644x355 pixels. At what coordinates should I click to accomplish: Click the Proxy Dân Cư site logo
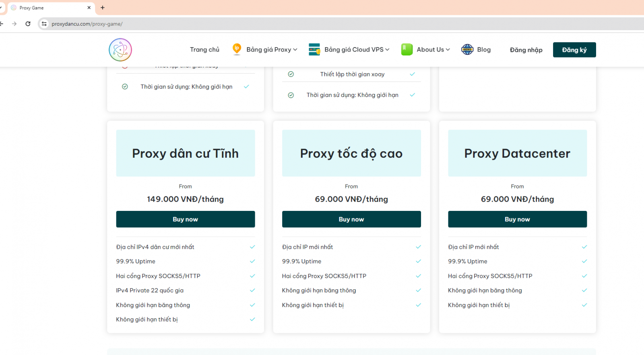click(120, 50)
